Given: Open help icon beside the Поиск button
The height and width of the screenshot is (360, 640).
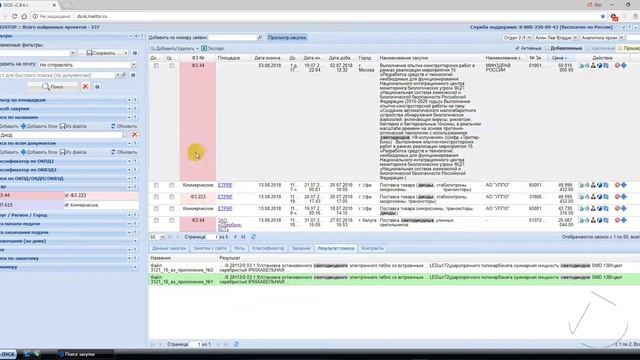Looking at the screenshot, I should click(97, 87).
